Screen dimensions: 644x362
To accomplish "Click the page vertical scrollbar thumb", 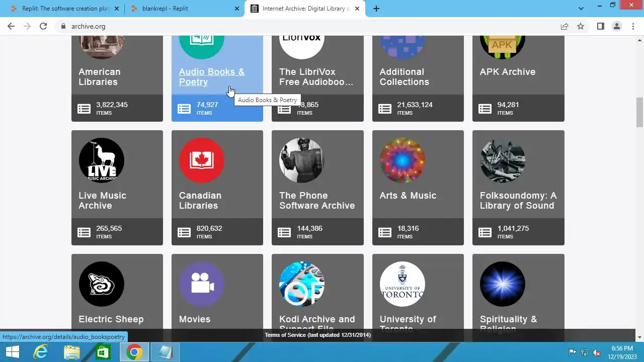I will pyautogui.click(x=639, y=112).
